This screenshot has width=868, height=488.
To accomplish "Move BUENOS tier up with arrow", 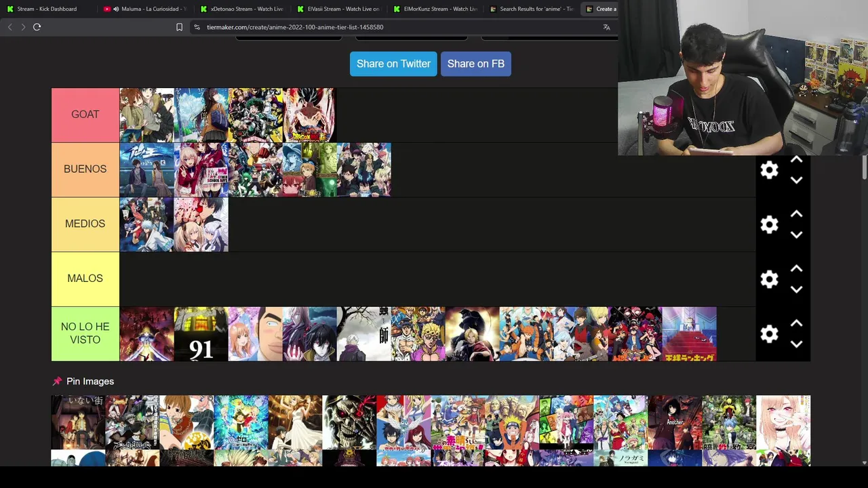I will tap(797, 160).
